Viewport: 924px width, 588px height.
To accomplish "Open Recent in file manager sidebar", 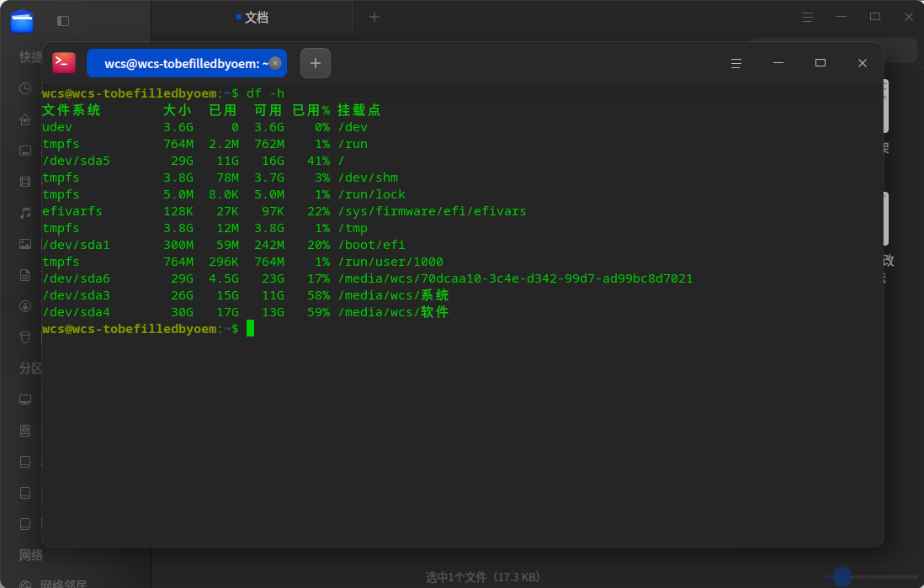I will tap(25, 88).
